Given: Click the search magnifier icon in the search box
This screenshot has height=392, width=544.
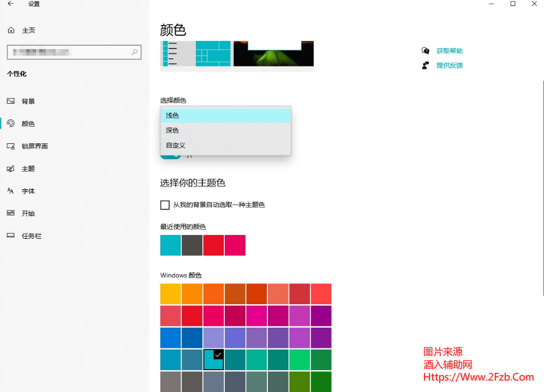Looking at the screenshot, I should coord(135,52).
